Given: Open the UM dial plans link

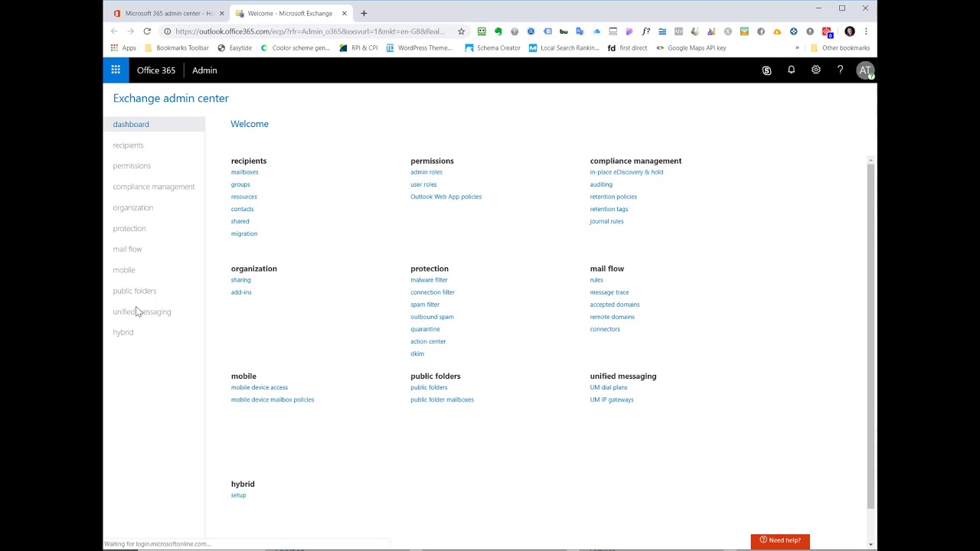Looking at the screenshot, I should 609,387.
